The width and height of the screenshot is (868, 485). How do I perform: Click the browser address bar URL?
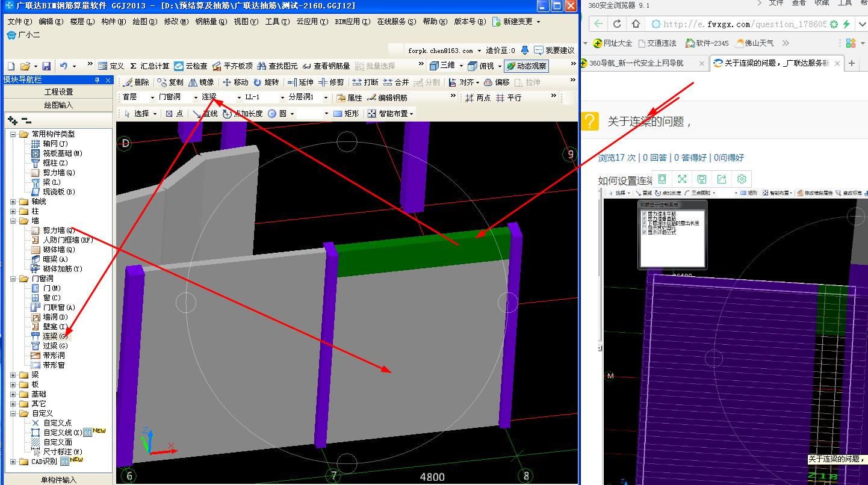click(x=745, y=24)
